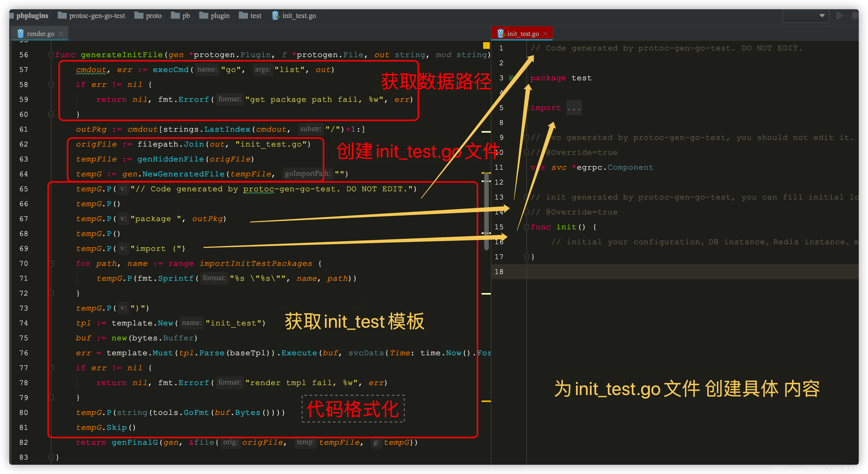Click the Run button in the toolbar
The width and height of the screenshot is (868, 474).
click(839, 15)
